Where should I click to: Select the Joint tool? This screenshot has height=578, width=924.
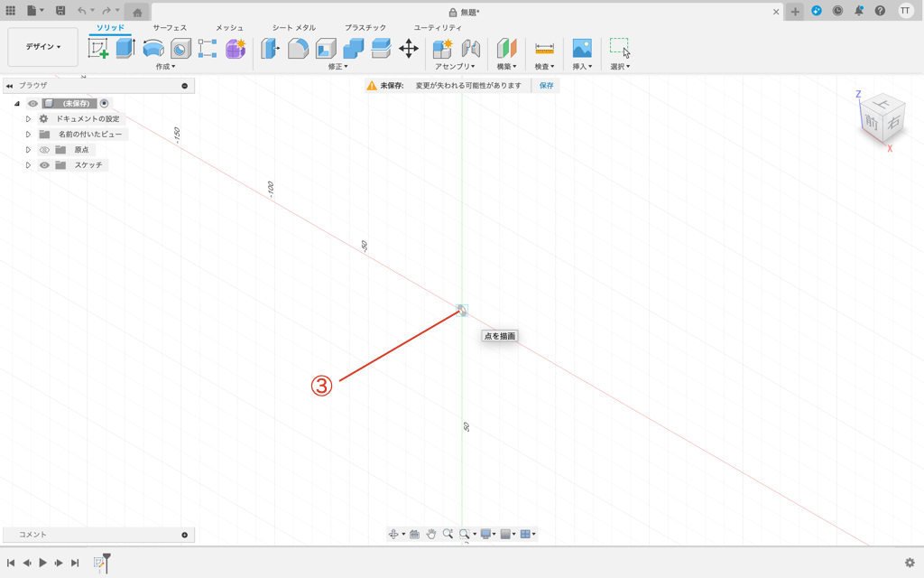471,49
